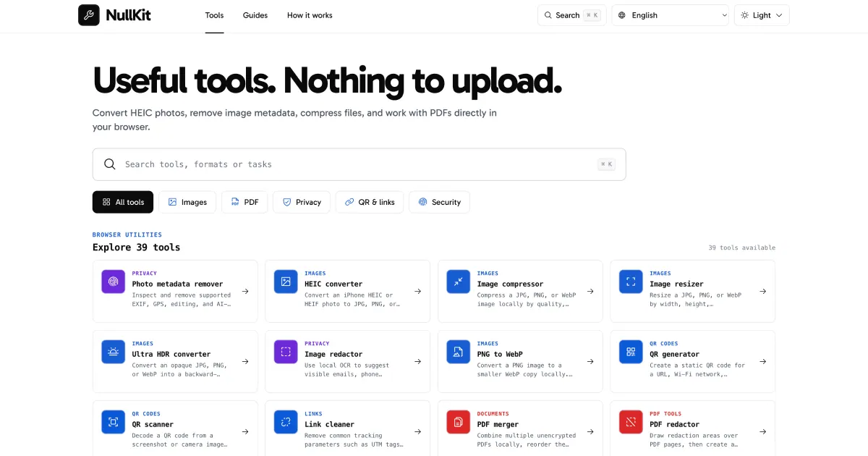The image size is (868, 456).
Task: Click the arrow on Image compressor card
Action: pos(590,291)
